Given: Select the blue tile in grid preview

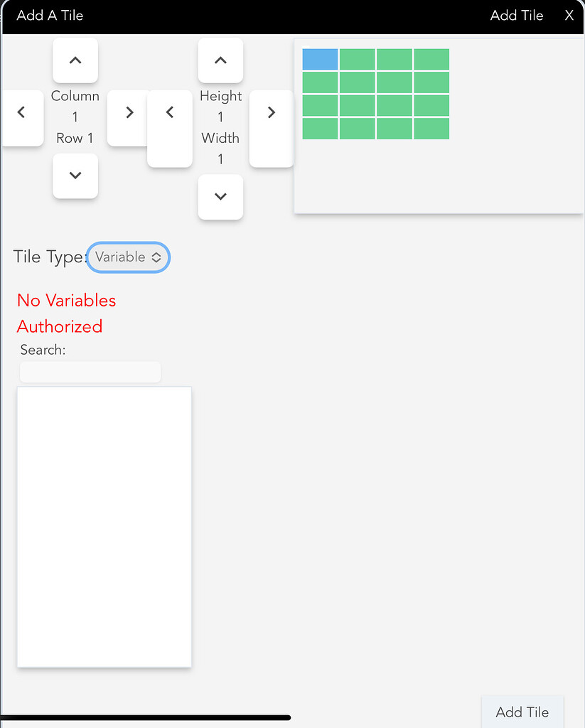Looking at the screenshot, I should coord(320,59).
